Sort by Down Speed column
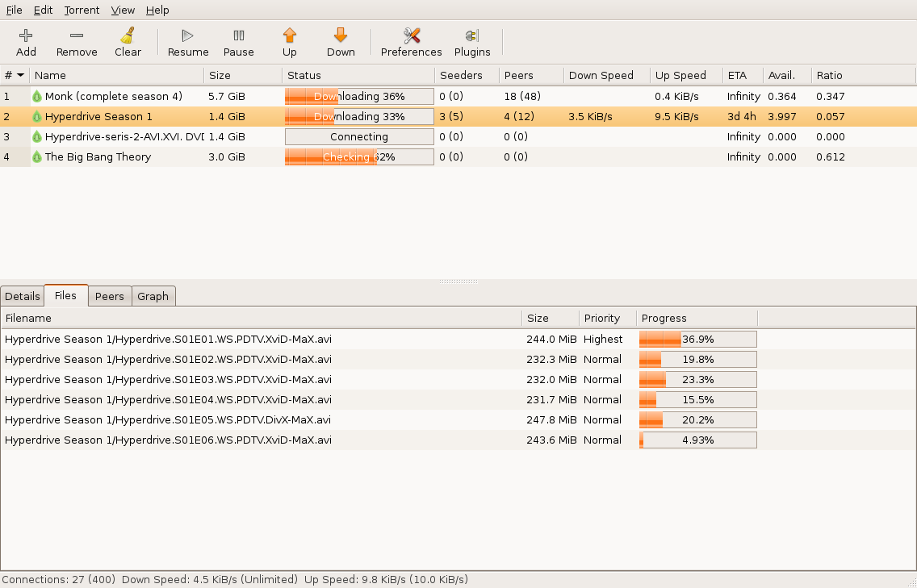This screenshot has width=917, height=588. (606, 75)
